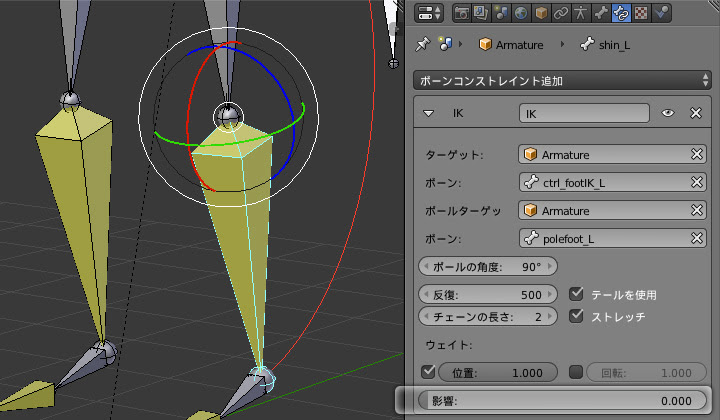Click the IK constraint name field

(x=584, y=113)
